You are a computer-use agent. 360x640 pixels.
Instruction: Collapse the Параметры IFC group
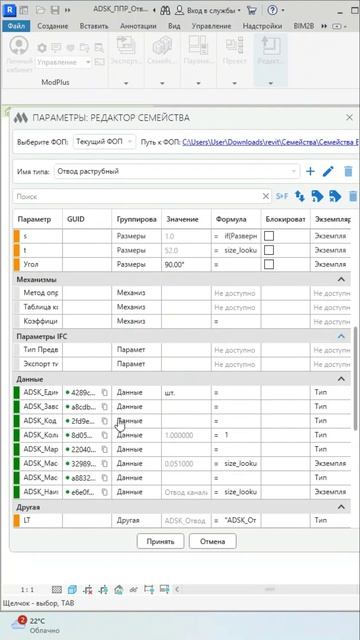pos(341,336)
